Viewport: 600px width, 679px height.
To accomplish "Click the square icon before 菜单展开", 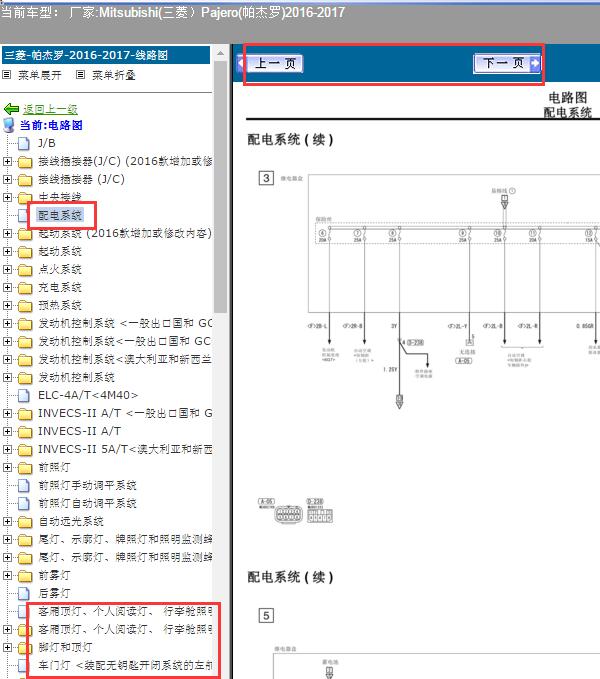I will (x=6, y=75).
